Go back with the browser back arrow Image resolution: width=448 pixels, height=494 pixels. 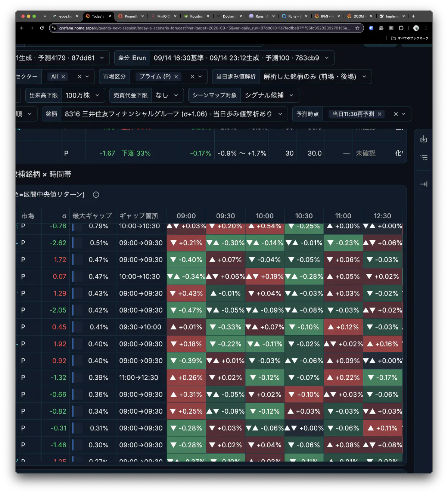pyautogui.click(x=22, y=28)
